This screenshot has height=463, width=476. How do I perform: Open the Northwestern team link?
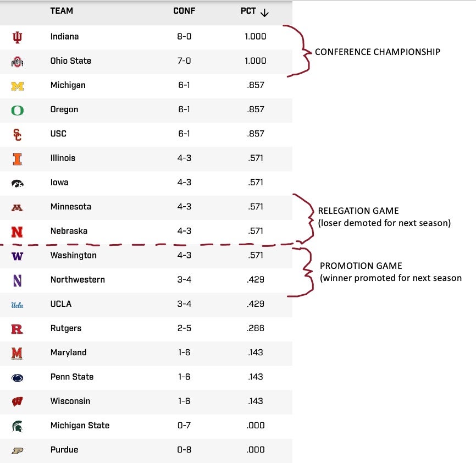[78, 280]
